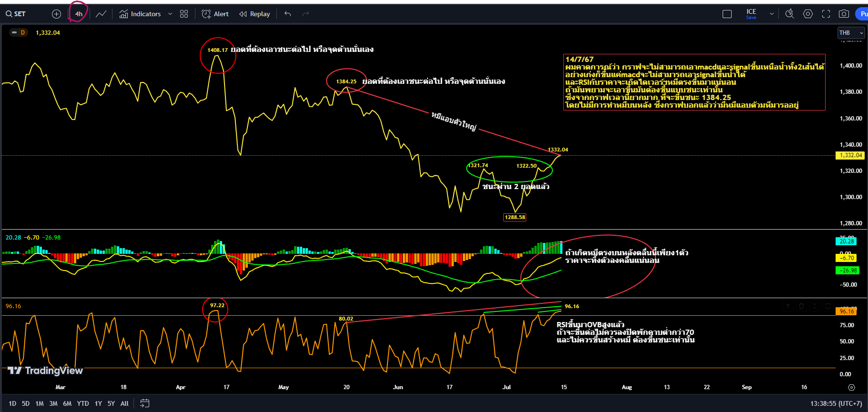This screenshot has height=412, width=868.
Task: Select the 3M date range
Action: pyautogui.click(x=53, y=403)
